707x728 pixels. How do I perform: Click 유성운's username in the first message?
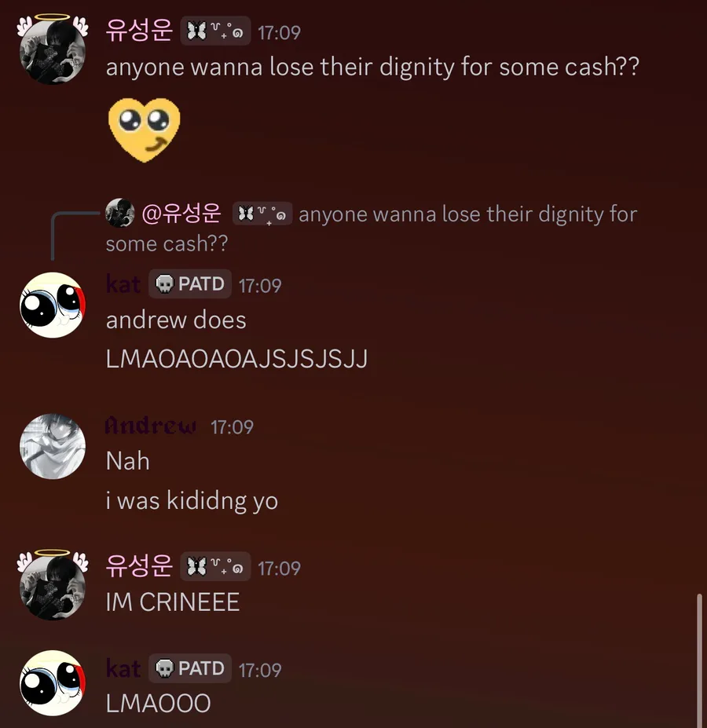click(x=139, y=31)
